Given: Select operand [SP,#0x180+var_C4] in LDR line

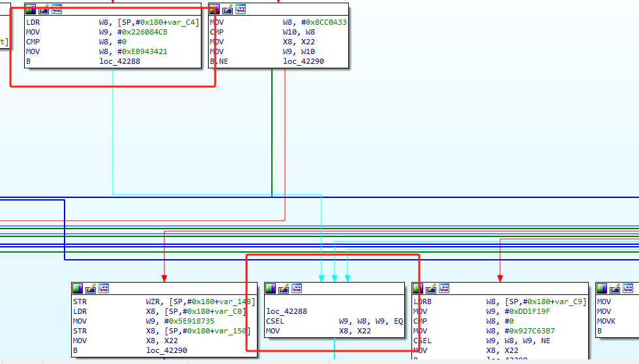Looking at the screenshot, I should pos(159,22).
